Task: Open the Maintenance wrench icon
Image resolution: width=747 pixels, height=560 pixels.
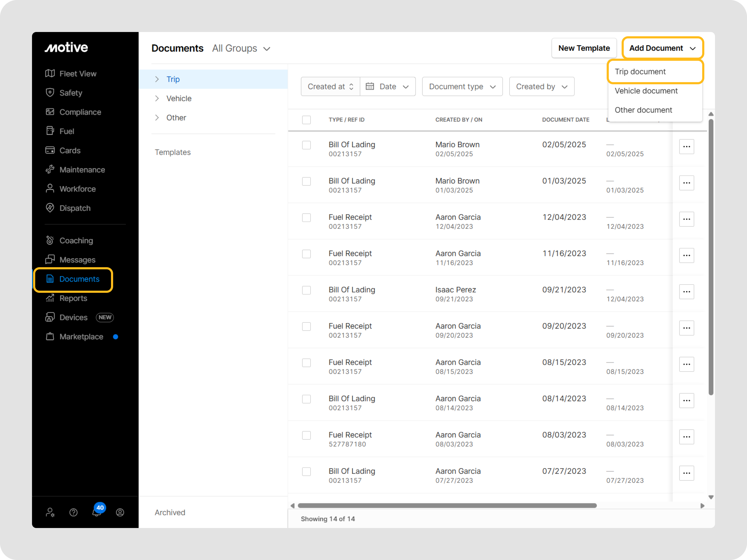Action: pyautogui.click(x=50, y=169)
